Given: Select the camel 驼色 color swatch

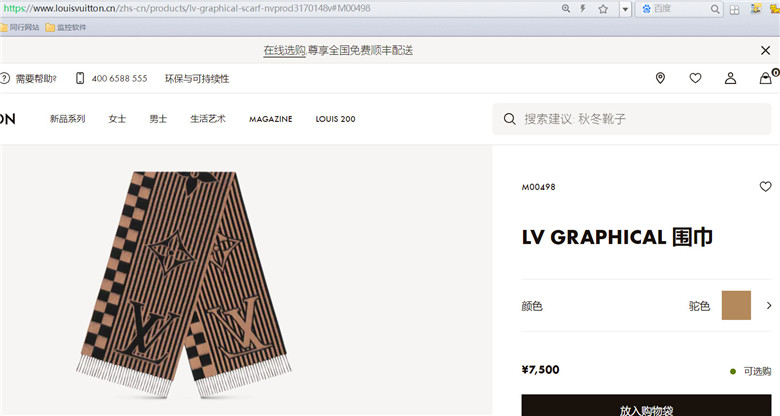Looking at the screenshot, I should pos(736,306).
